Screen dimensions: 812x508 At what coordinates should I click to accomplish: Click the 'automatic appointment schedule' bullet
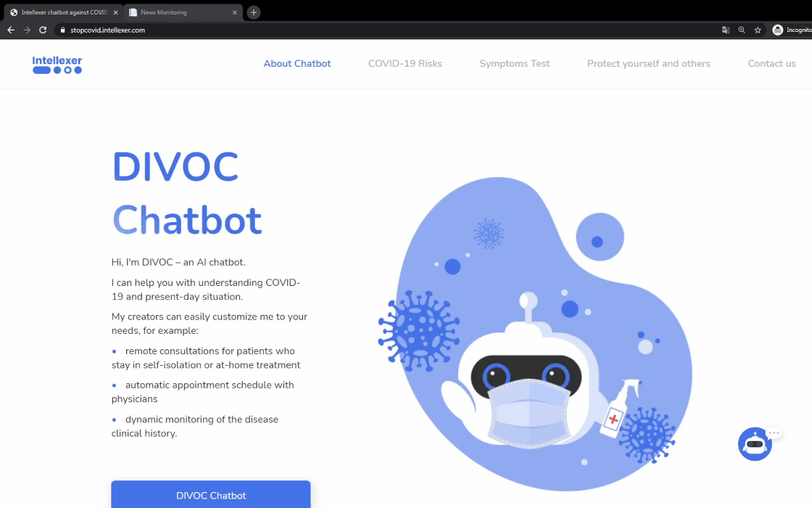(203, 392)
